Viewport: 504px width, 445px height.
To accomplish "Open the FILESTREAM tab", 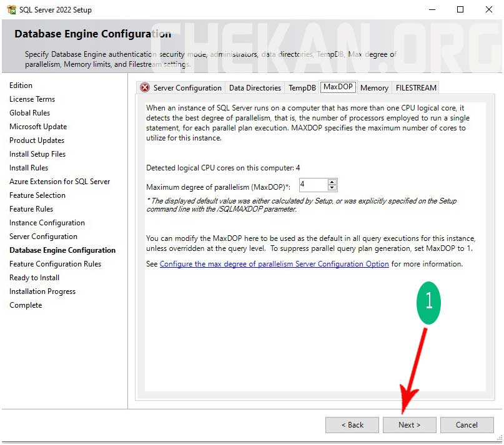I will pyautogui.click(x=416, y=88).
